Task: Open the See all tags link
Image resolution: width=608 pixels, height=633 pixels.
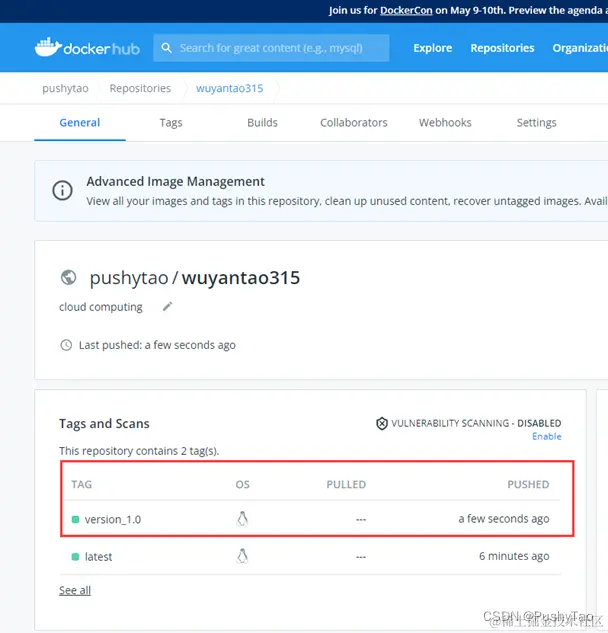Action: (x=75, y=590)
